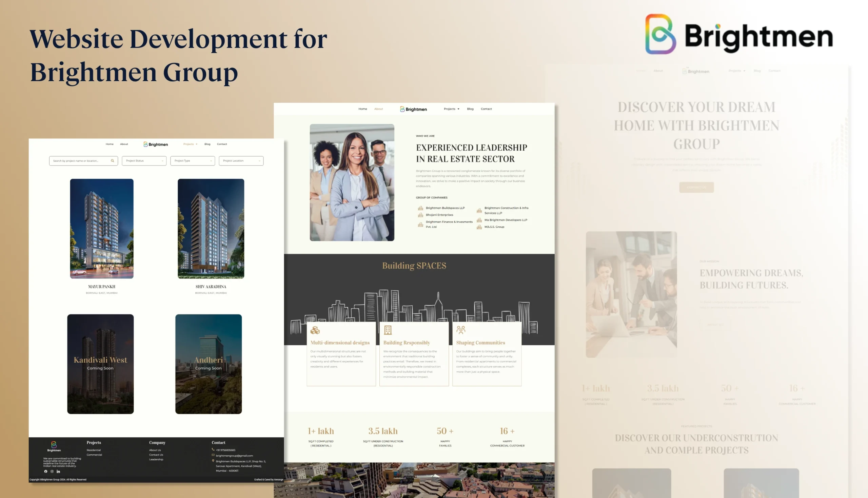
Task: Click Home in the About page navbar
Action: point(363,109)
